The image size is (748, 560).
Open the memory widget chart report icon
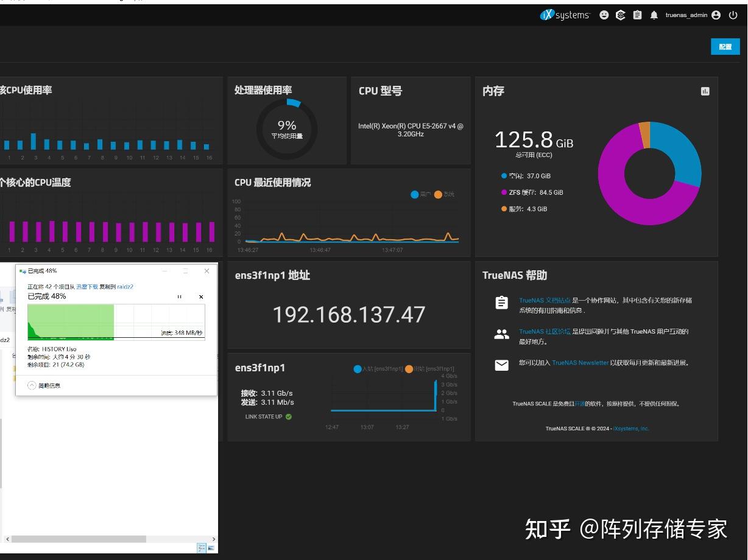click(705, 91)
